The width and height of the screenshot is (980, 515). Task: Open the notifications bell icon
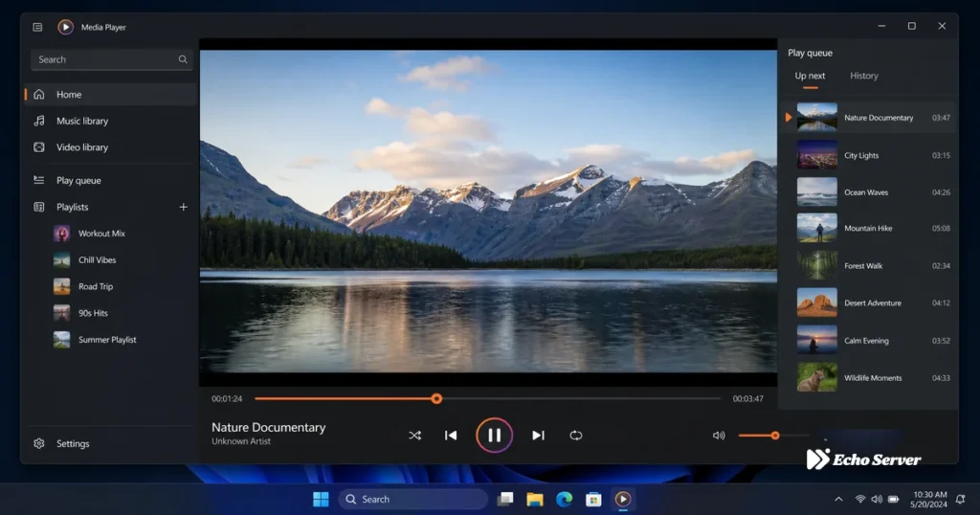(x=961, y=499)
